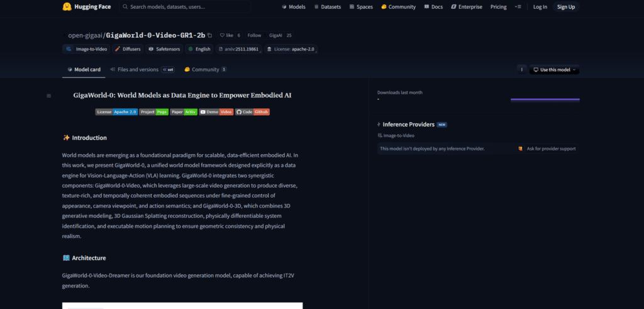Click the Demo Video badge
Screen dimensions: 644x309
(216, 112)
